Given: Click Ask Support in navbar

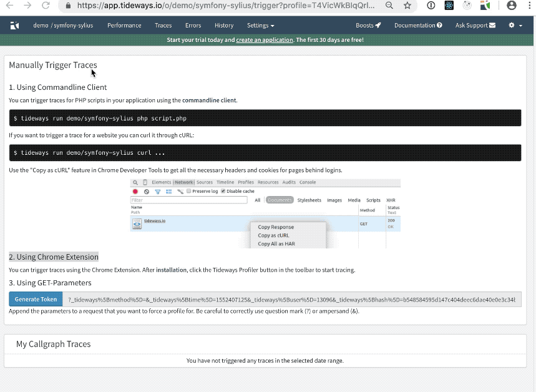Looking at the screenshot, I should pos(475,26).
